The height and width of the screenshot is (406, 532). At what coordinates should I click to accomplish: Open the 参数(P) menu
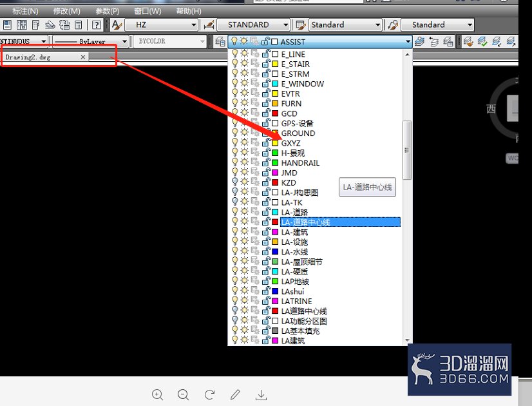coord(107,11)
